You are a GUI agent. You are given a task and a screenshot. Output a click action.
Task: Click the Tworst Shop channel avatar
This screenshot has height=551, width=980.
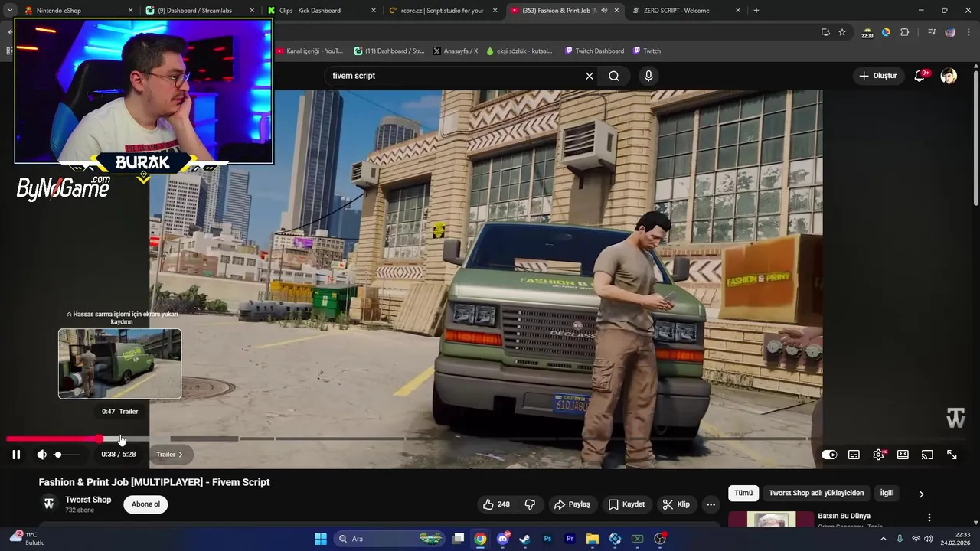(x=49, y=504)
